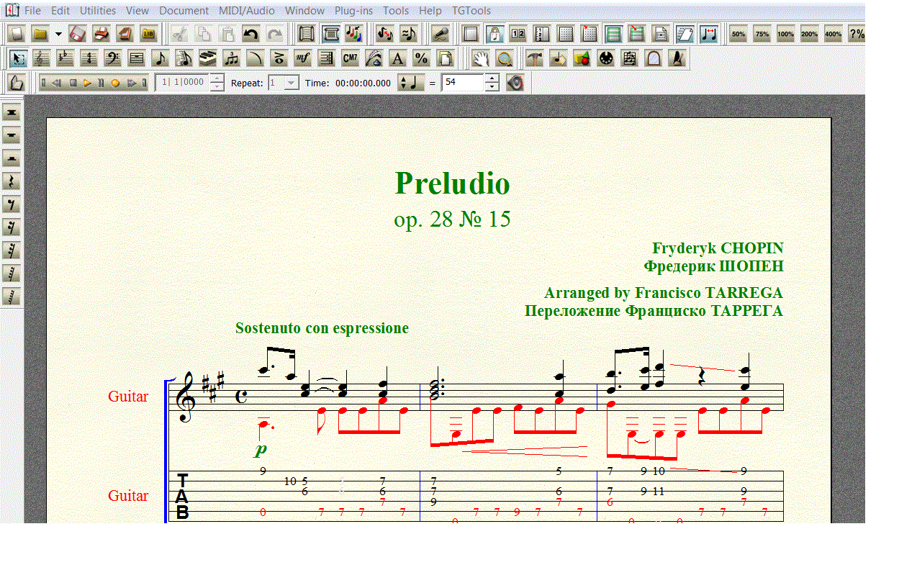This screenshot has width=917, height=588.
Task: Open the Library (LIB) icon
Action: 149,34
